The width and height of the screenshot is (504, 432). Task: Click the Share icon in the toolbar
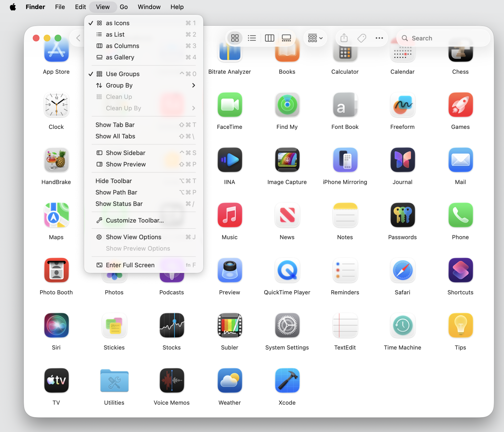point(344,38)
